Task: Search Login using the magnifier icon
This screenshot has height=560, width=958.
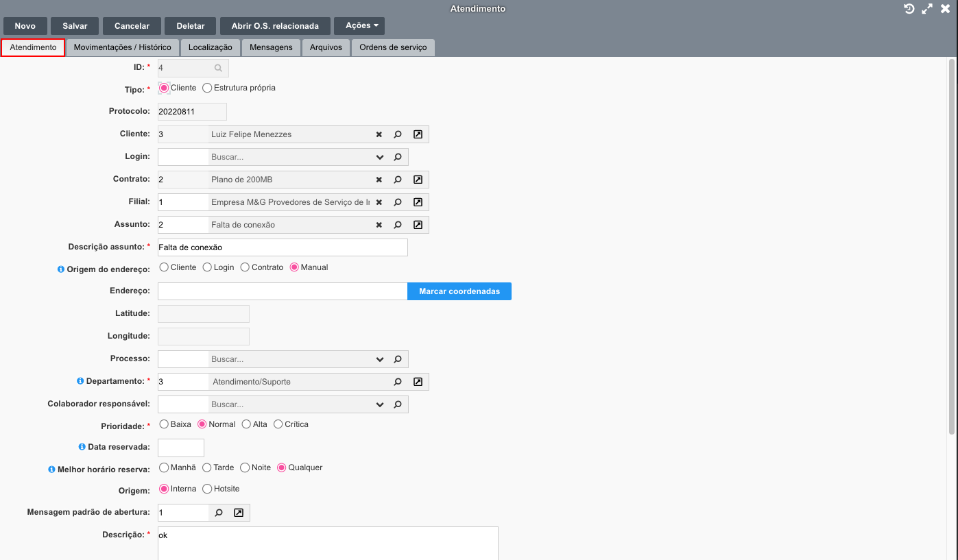Action: 398,157
